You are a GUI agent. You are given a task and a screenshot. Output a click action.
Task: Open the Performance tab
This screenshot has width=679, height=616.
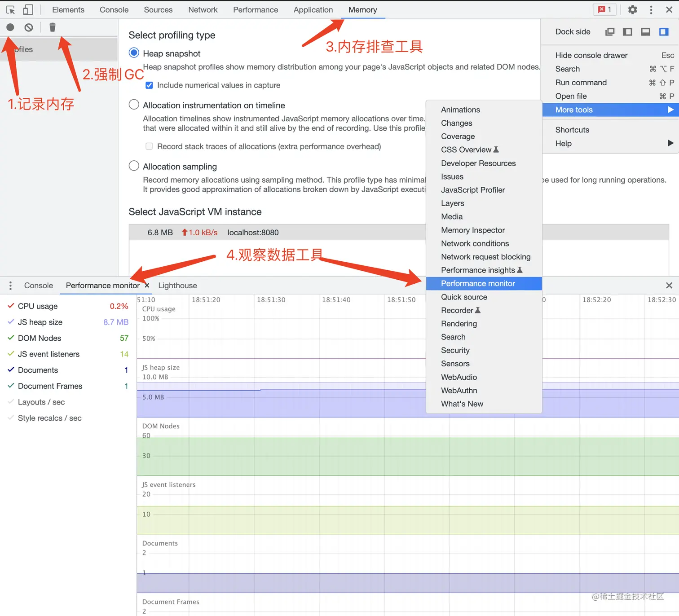coord(256,9)
